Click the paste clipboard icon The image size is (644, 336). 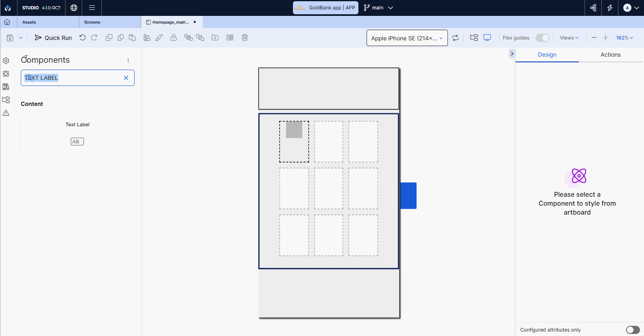(132, 37)
